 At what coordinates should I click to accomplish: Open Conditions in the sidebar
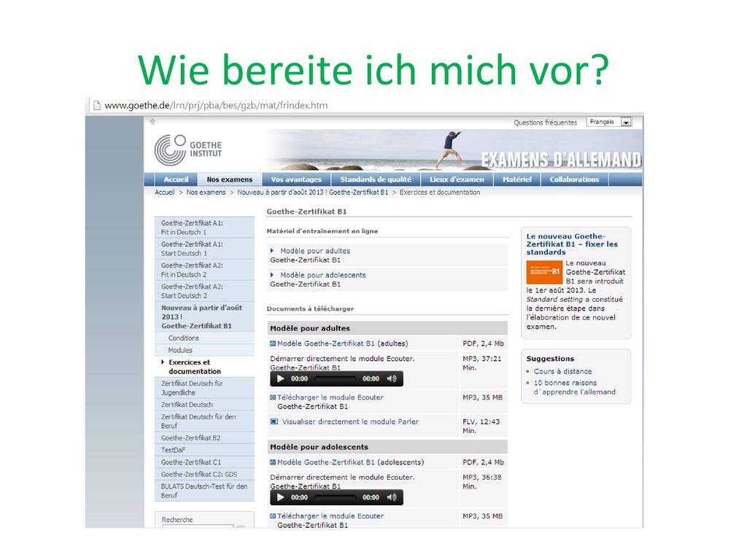point(204,338)
